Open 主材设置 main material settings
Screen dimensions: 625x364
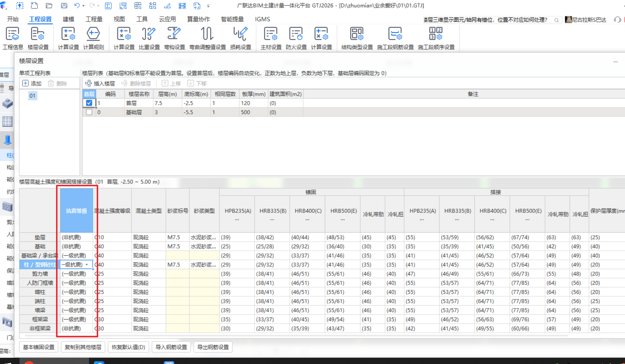[x=271, y=38]
